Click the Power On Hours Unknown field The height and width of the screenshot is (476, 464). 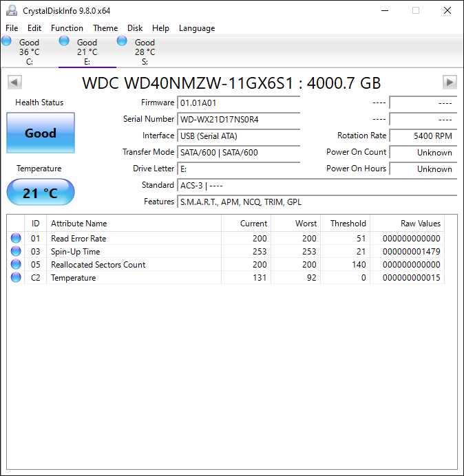click(x=423, y=169)
